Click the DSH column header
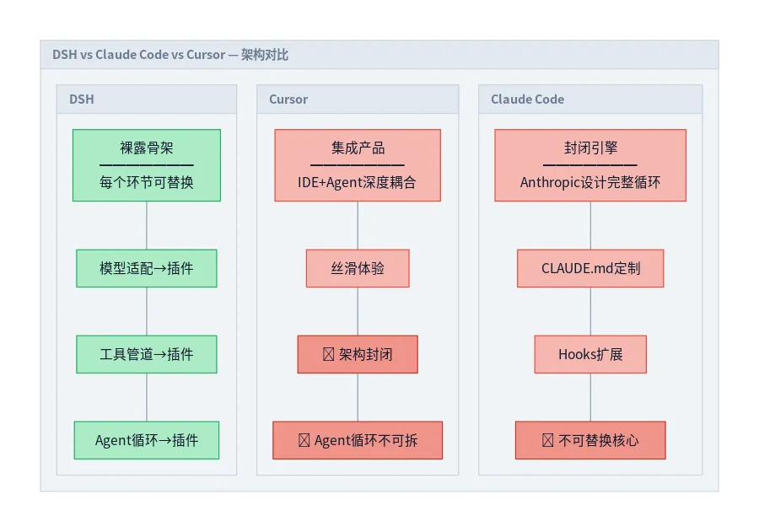The width and height of the screenshot is (759, 532). point(147,99)
